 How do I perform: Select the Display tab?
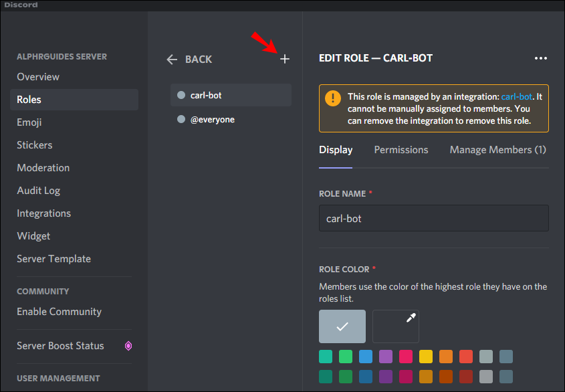[336, 150]
